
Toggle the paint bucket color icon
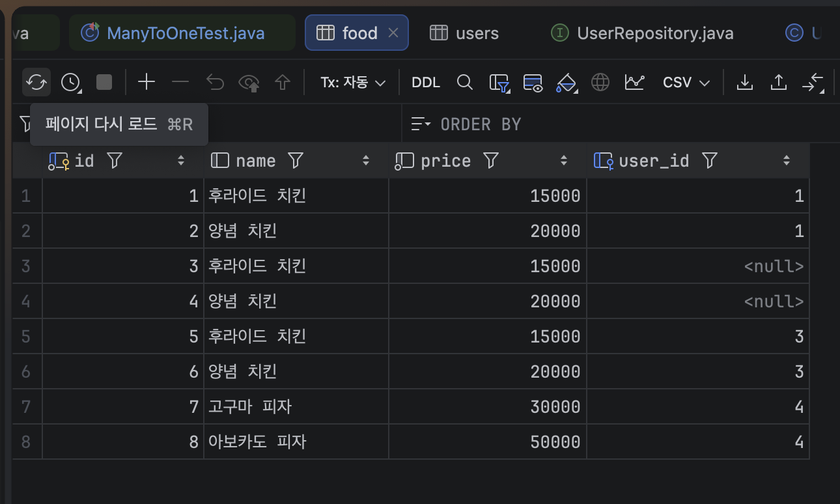[x=567, y=83]
